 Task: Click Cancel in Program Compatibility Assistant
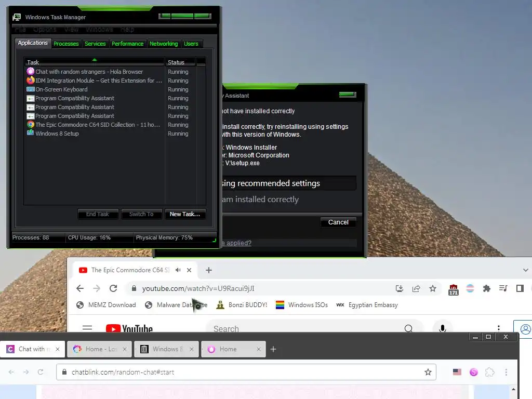(x=338, y=222)
